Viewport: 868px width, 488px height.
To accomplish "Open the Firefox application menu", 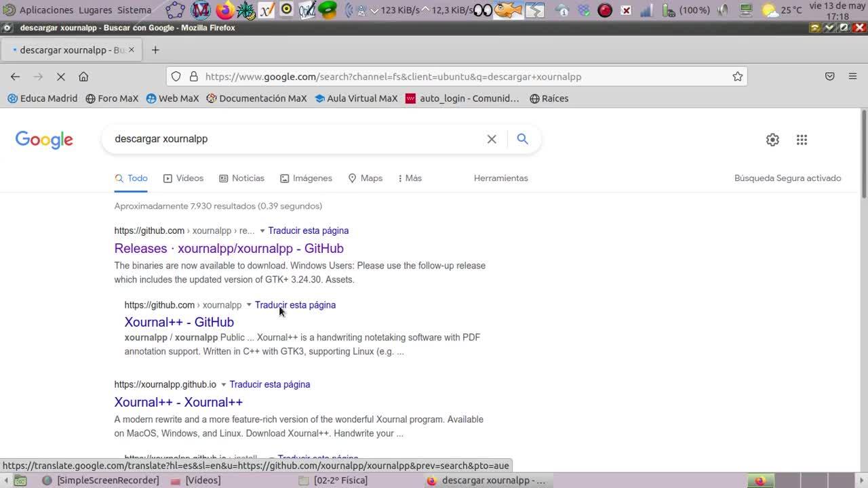I will click(853, 77).
